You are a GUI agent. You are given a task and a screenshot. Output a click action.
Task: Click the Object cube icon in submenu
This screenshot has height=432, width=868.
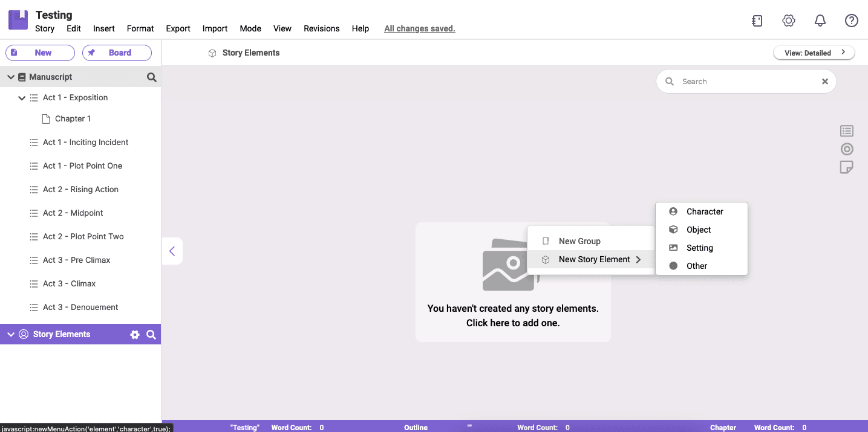click(x=673, y=230)
